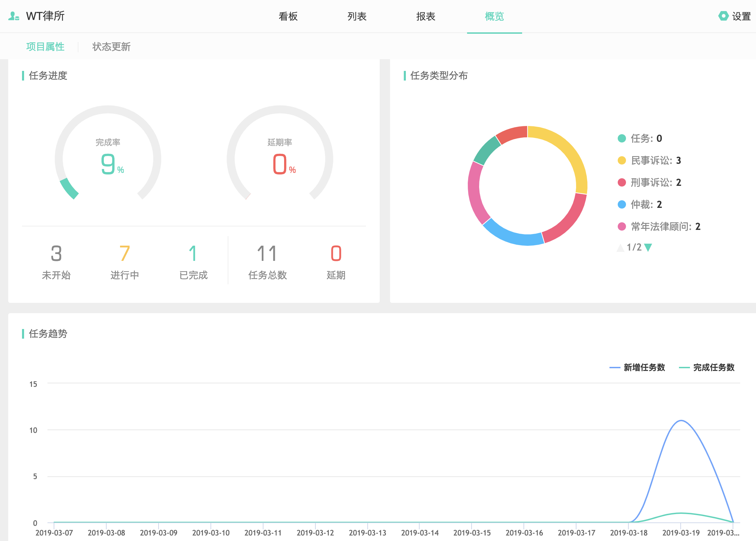Open the 设置 settings link
The height and width of the screenshot is (541, 756).
point(741,16)
